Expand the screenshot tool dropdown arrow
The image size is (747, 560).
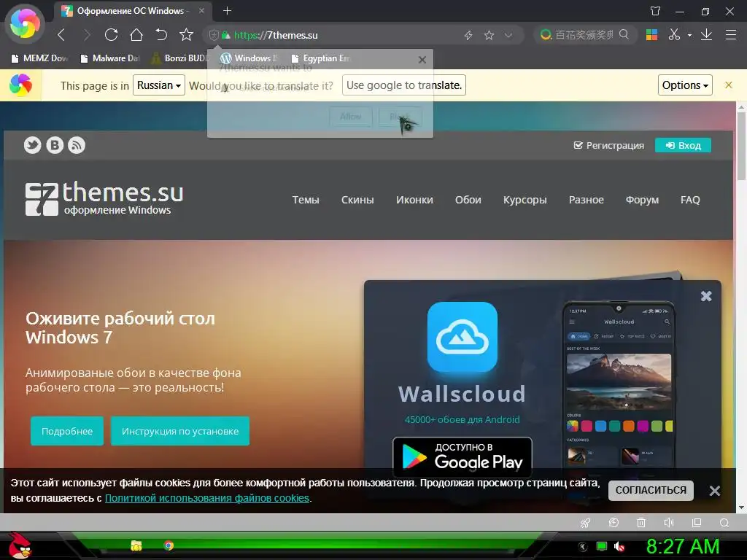[689, 35]
